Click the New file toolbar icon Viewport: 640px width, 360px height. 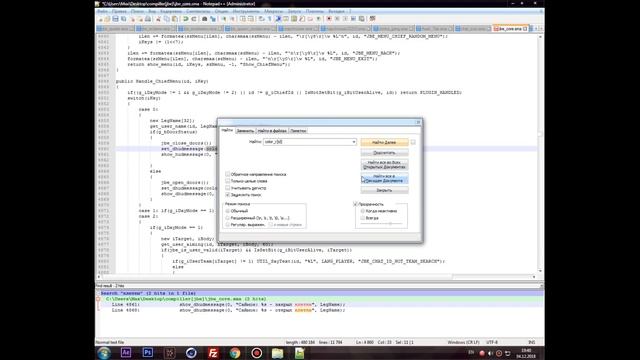(100, 19)
